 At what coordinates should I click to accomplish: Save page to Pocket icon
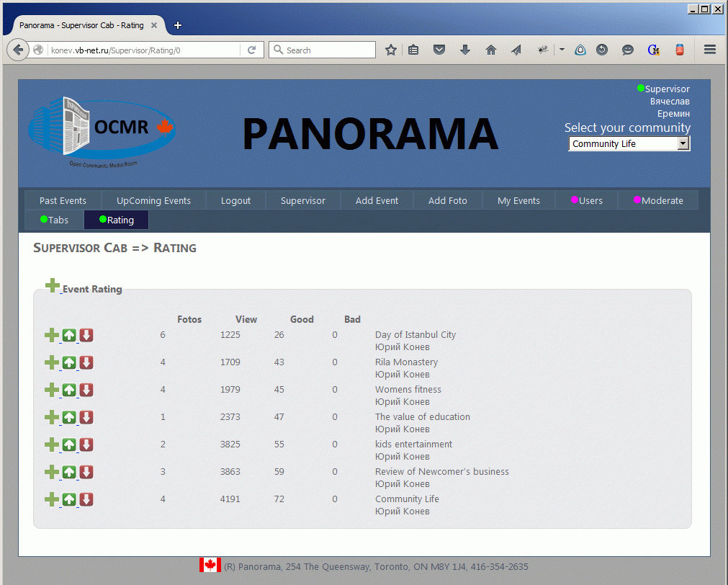click(x=439, y=50)
